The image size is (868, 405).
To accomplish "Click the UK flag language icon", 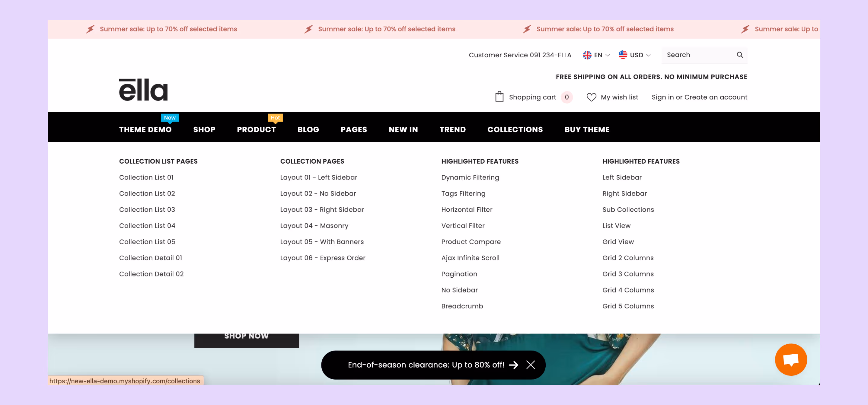I will tap(587, 55).
